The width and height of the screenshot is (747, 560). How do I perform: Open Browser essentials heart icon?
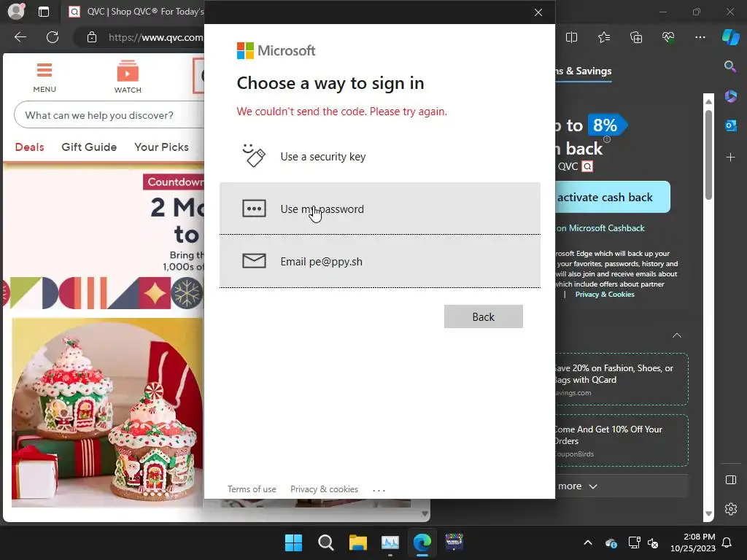[x=668, y=37]
